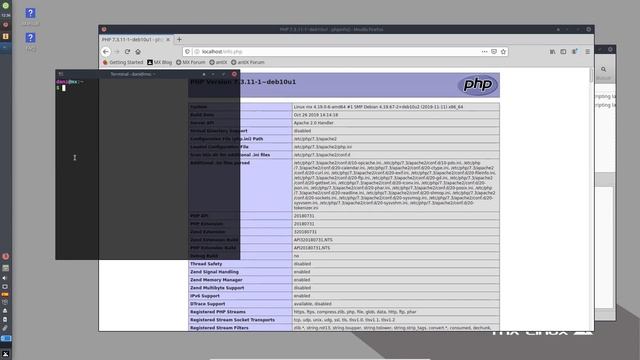Image resolution: width=640 pixels, height=360 pixels.
Task: Open a new Firefox tab
Action: click(x=179, y=40)
